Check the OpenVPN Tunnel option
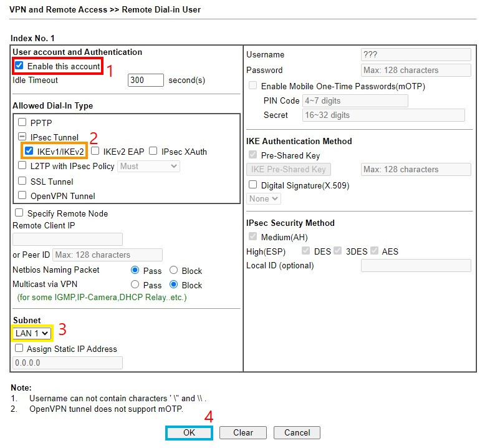The height and width of the screenshot is (448, 490). pyautogui.click(x=22, y=195)
